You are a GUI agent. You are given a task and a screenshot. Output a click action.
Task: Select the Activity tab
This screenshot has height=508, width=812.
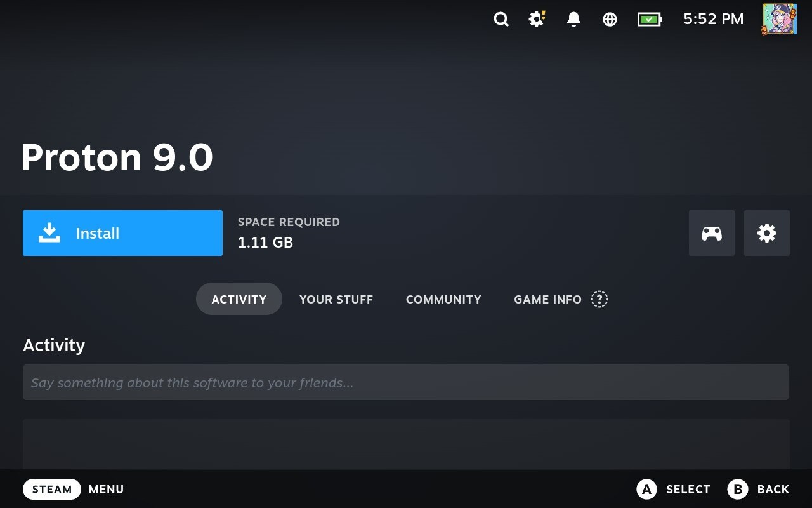coord(239,299)
